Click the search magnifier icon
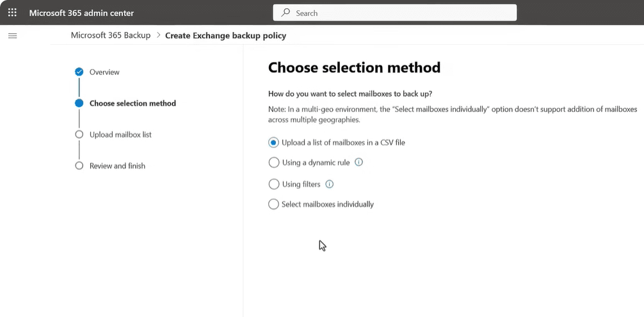Image resolution: width=644 pixels, height=317 pixels. [x=286, y=13]
